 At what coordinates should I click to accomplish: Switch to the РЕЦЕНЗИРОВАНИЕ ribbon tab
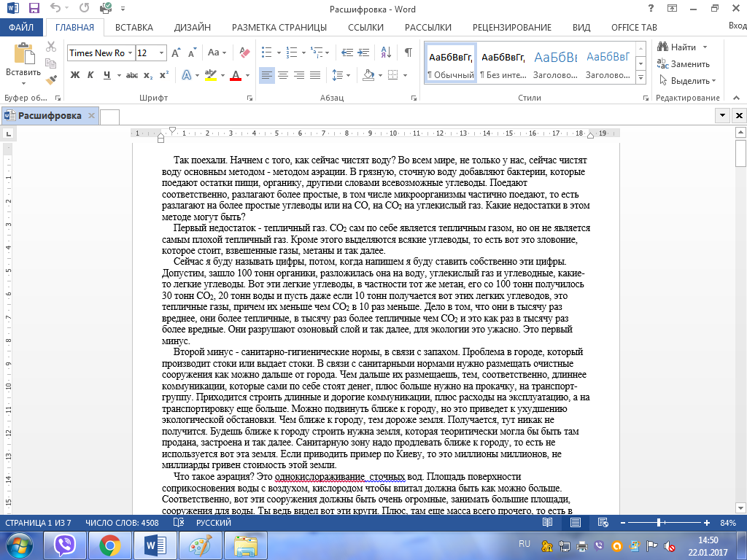(511, 27)
